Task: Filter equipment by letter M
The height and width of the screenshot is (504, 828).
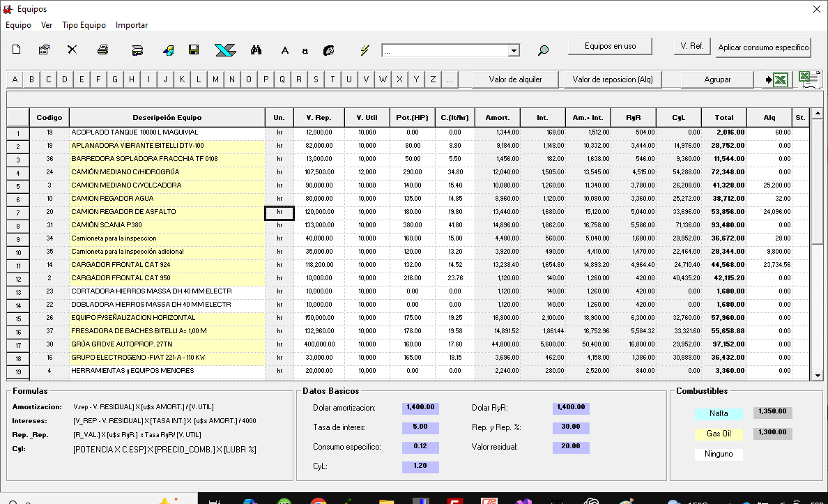Action: click(x=215, y=79)
